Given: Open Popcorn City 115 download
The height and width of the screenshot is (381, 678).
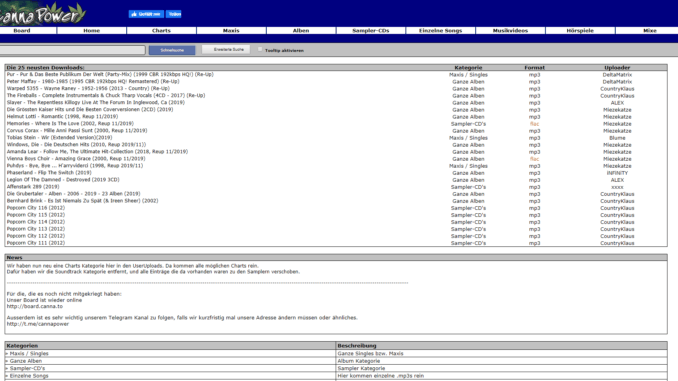Looking at the screenshot, I should (36, 215).
